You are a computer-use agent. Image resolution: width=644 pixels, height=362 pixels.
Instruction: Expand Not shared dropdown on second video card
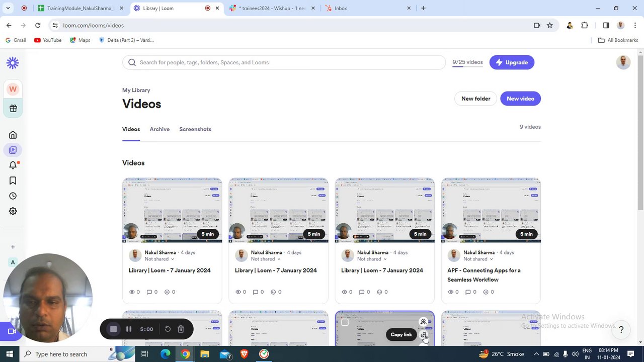coord(266,259)
